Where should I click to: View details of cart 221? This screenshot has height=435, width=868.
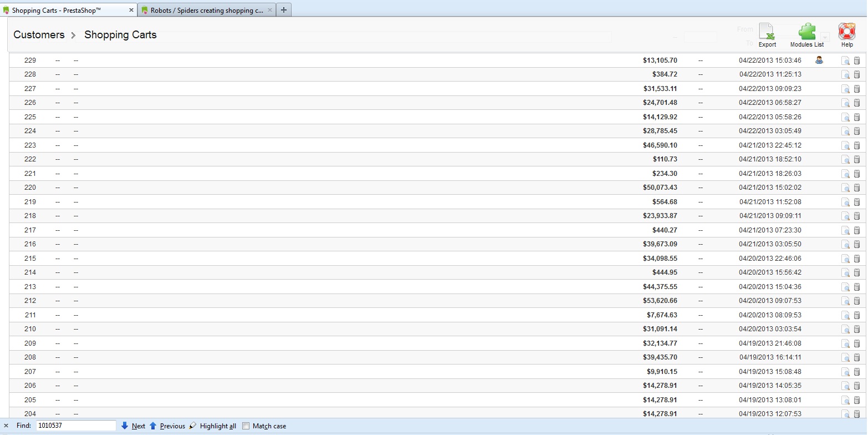pyautogui.click(x=845, y=174)
